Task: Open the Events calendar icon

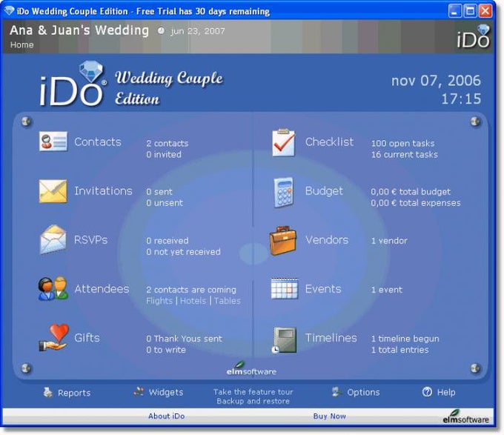Action: click(x=284, y=288)
